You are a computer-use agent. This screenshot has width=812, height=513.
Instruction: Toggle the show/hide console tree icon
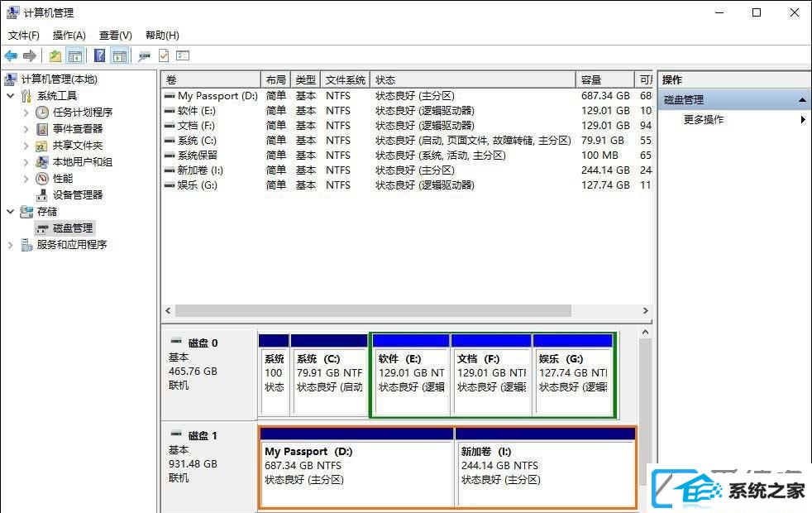[75, 55]
